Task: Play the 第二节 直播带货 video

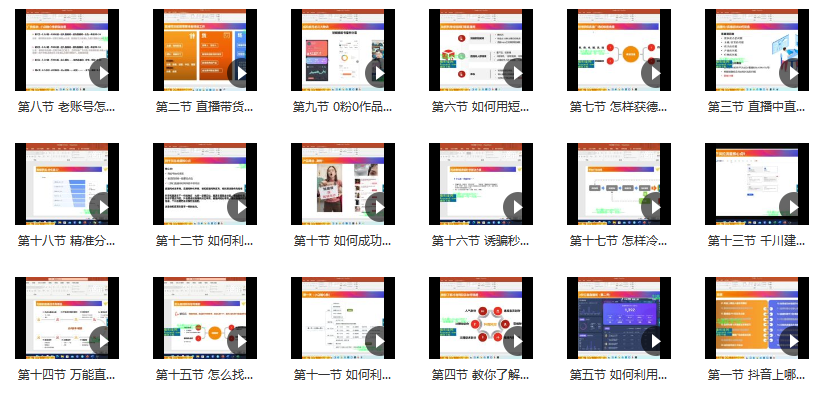Action: [242, 74]
